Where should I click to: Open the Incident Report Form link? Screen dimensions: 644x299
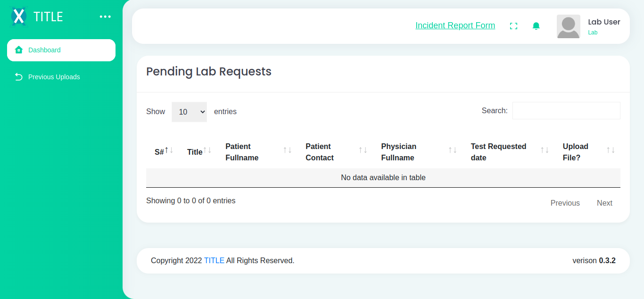455,25
